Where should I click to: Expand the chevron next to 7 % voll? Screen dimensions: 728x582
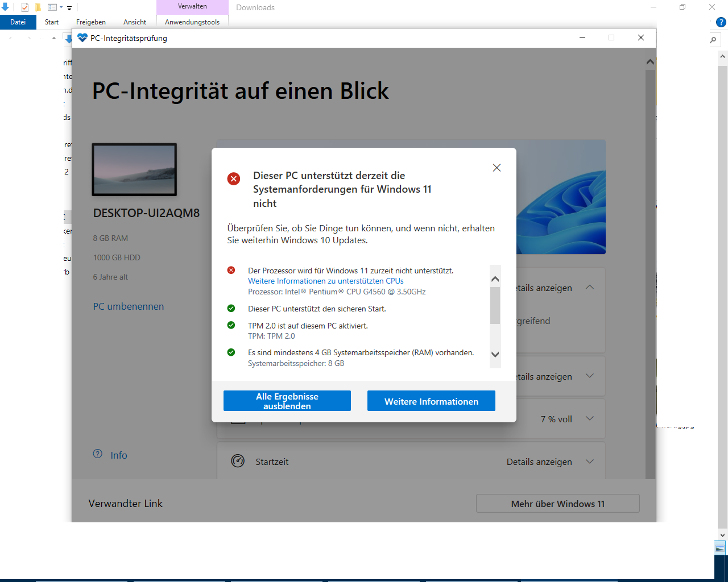click(590, 418)
